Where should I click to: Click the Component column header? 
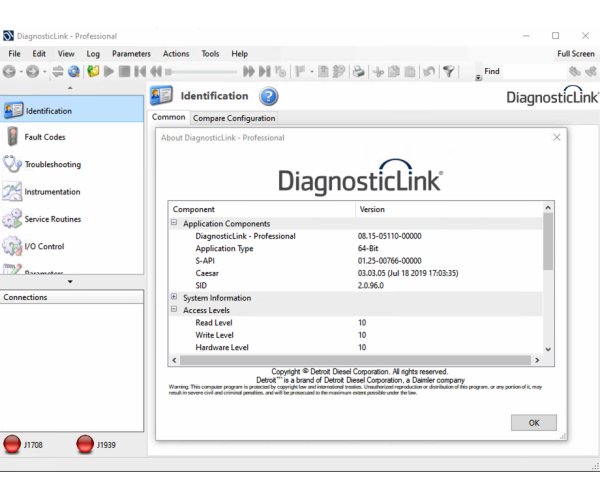pyautogui.click(x=262, y=209)
